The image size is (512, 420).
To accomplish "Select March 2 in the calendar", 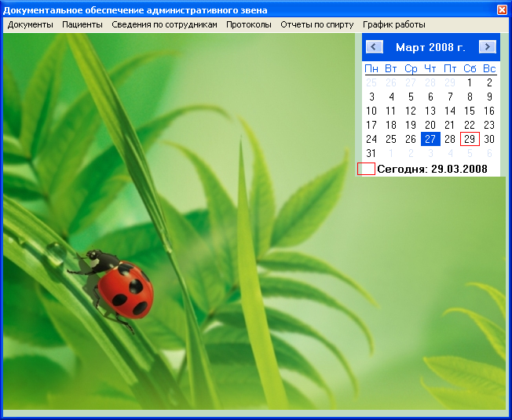I will (x=489, y=82).
